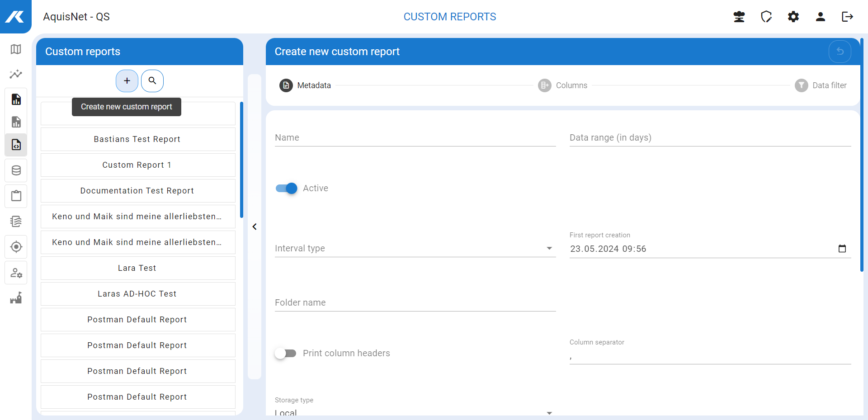Collapse the custom reports list panel
Image resolution: width=868 pixels, height=420 pixels.
tap(255, 227)
